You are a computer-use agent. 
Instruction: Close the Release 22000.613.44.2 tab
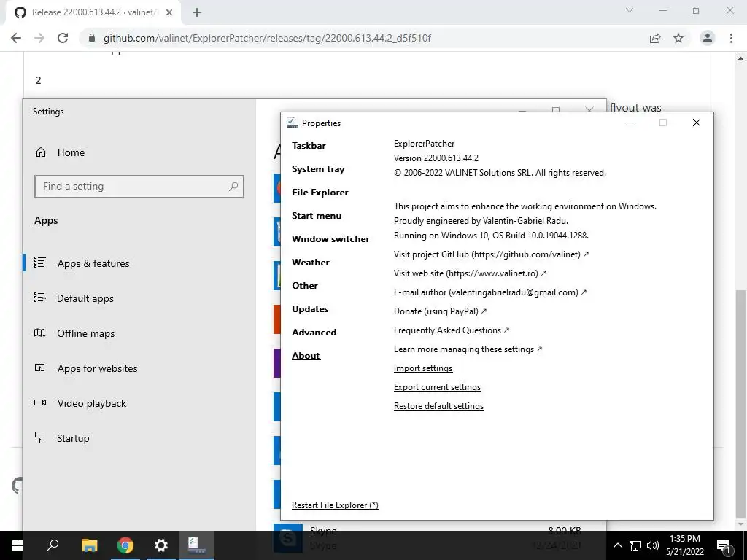tap(169, 13)
